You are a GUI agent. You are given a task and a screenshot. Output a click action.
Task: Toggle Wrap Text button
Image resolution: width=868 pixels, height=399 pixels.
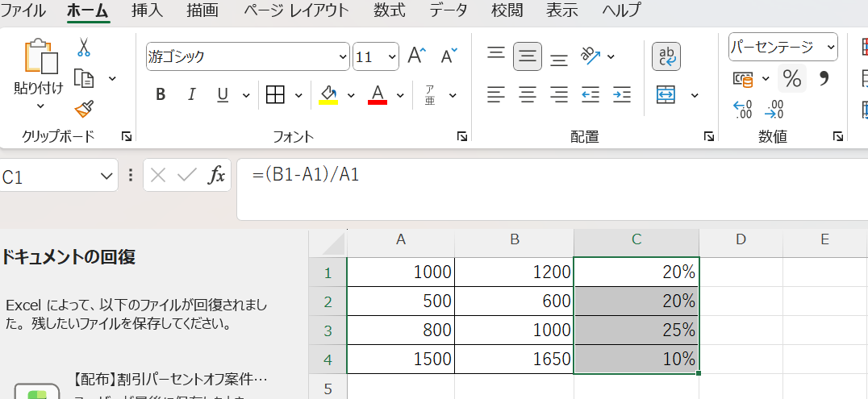pyautogui.click(x=666, y=56)
